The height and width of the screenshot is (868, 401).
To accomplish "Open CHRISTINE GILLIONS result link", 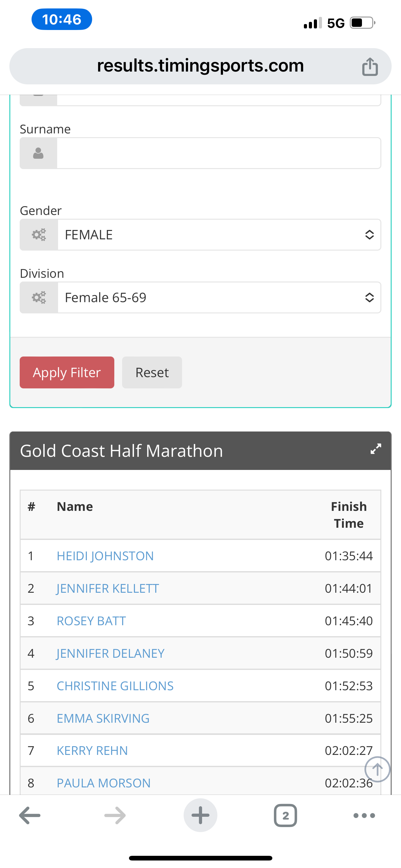I will [115, 686].
